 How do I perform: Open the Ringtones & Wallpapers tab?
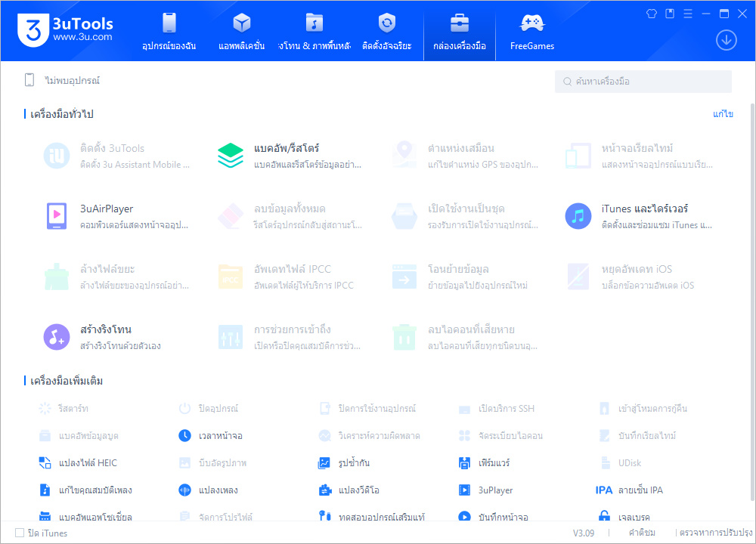314,31
